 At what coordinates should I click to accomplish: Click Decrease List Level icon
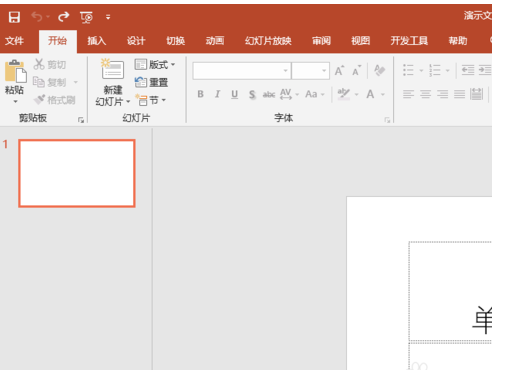tap(468, 70)
